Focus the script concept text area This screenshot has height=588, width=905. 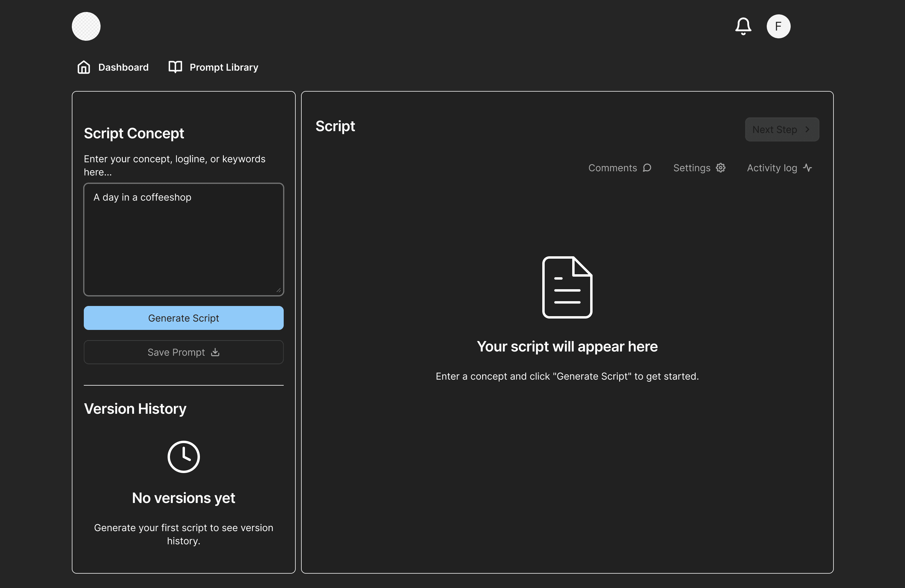(184, 240)
